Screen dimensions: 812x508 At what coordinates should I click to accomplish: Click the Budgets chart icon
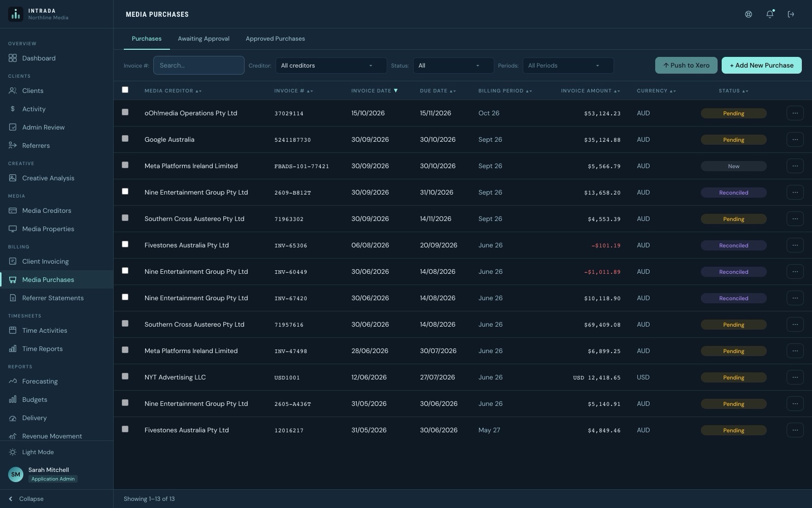13,399
